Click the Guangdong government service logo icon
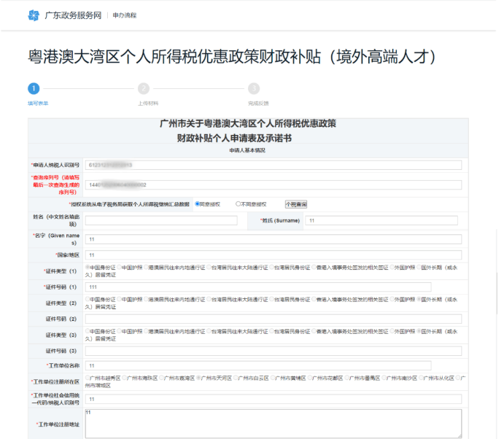 coord(34,15)
